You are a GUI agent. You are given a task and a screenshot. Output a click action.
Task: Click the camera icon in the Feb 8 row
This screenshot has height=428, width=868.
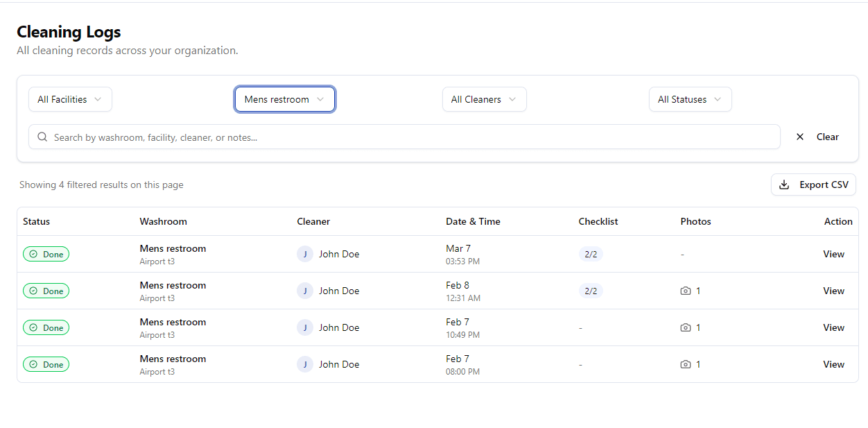686,291
